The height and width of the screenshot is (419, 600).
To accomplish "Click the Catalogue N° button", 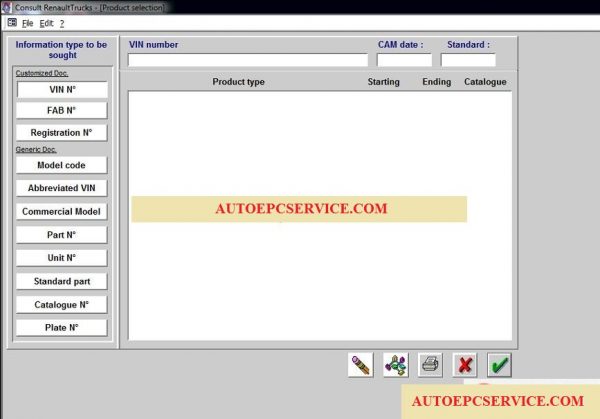I will tap(62, 305).
